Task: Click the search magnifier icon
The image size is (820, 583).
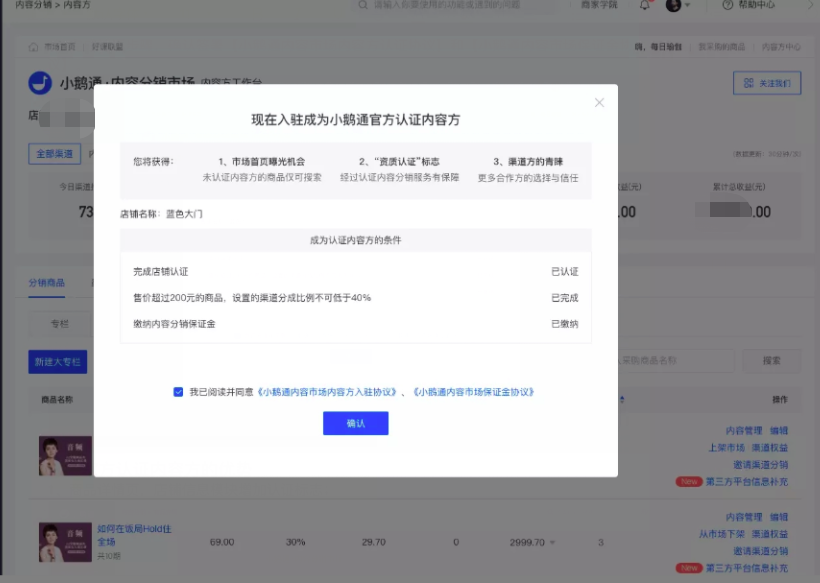Action: (x=363, y=5)
